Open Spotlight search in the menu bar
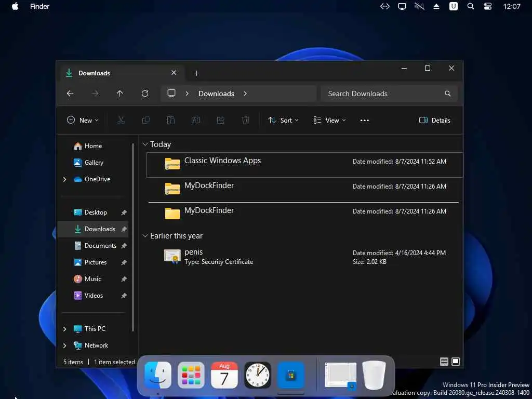This screenshot has width=532, height=399. 470,6
